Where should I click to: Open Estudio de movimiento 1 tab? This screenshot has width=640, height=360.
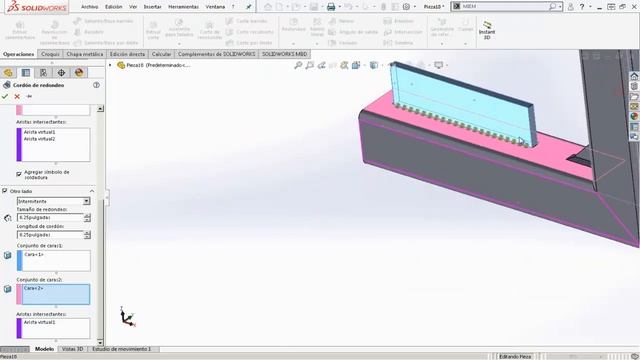point(122,349)
